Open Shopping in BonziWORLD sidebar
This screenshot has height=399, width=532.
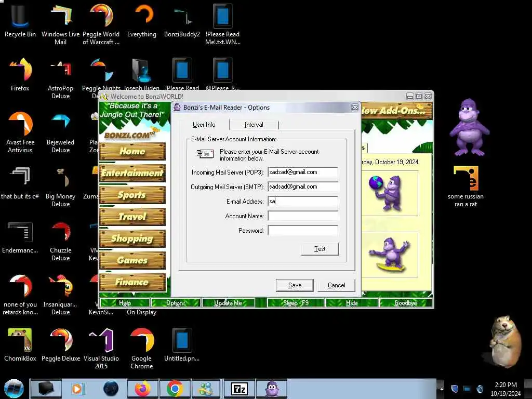click(x=132, y=238)
